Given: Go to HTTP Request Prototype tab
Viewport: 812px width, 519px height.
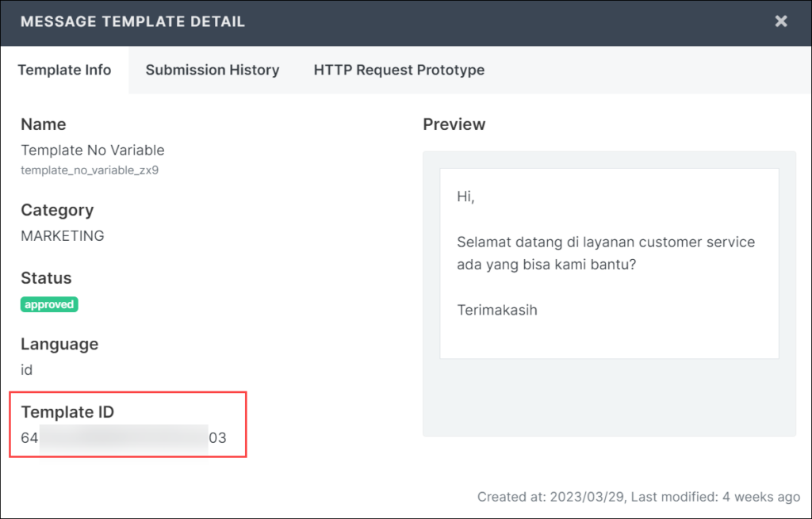Looking at the screenshot, I should (x=399, y=70).
